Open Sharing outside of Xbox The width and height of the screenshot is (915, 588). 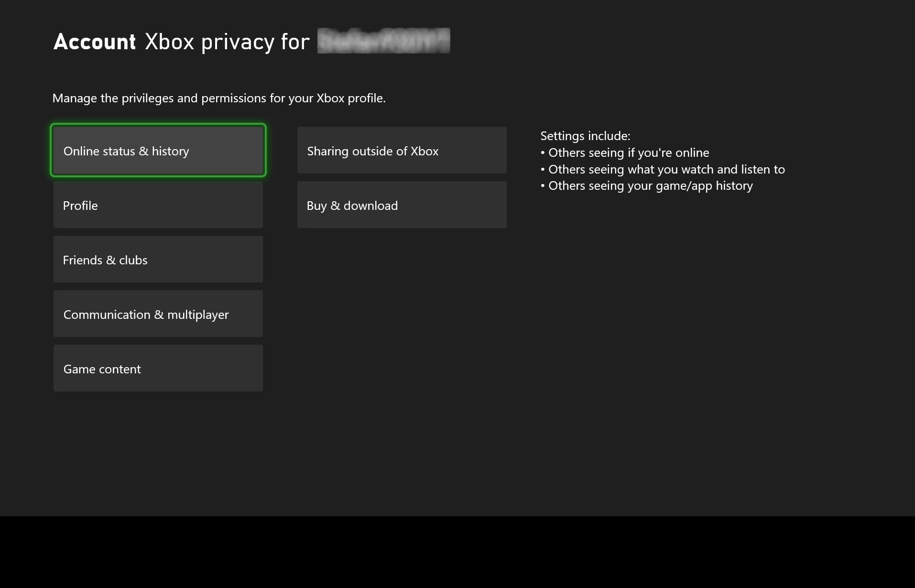pos(402,151)
